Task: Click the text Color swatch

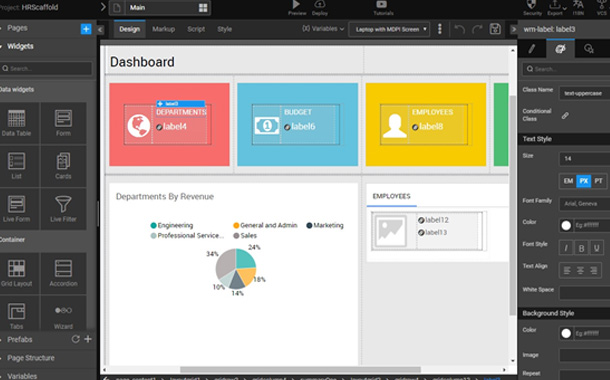Action: [566, 226]
